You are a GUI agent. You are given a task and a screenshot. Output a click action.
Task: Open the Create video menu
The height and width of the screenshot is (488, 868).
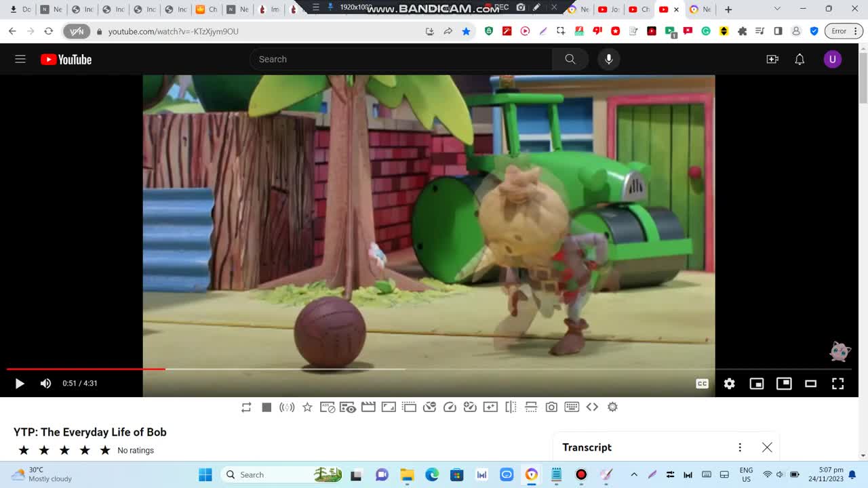[772, 59]
